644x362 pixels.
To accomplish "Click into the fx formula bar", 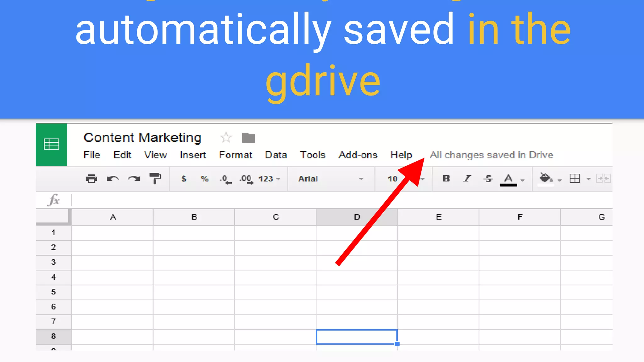I will point(342,200).
